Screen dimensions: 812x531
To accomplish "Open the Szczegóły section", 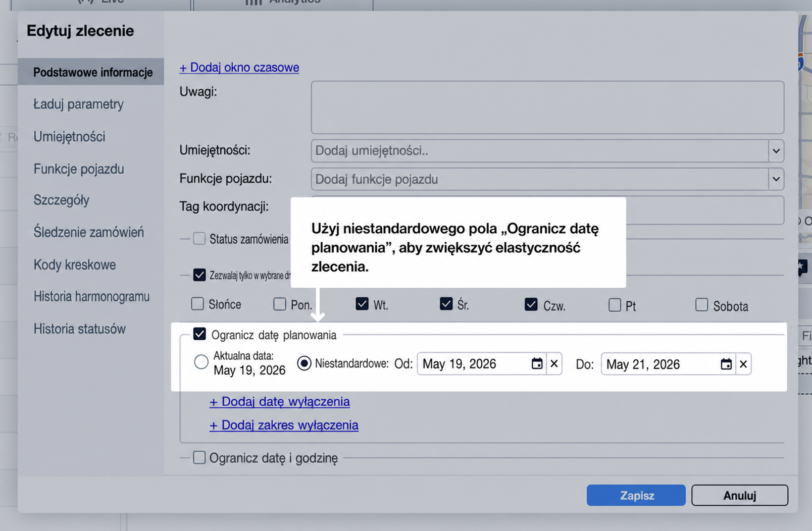I will coord(62,200).
